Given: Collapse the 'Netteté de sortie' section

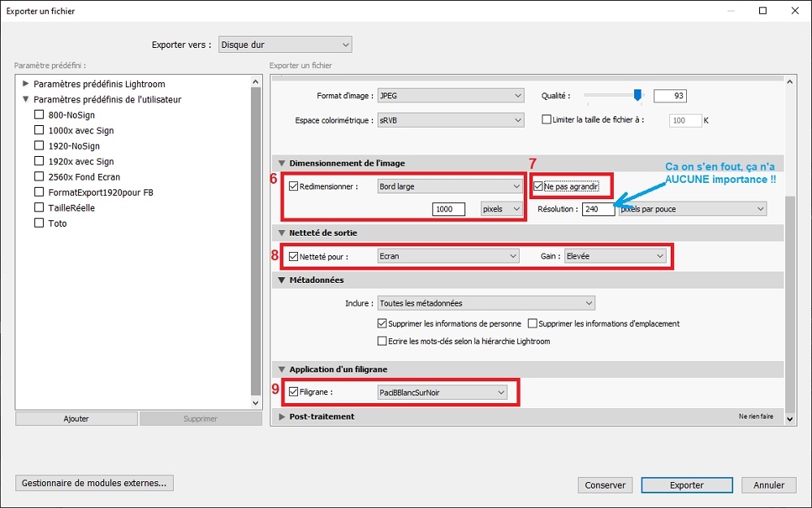Looking at the screenshot, I should point(282,233).
